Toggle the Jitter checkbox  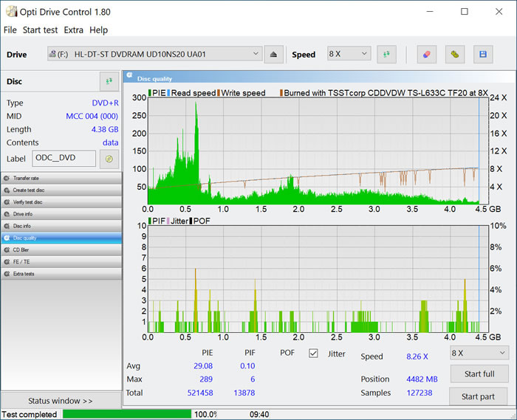[313, 354]
